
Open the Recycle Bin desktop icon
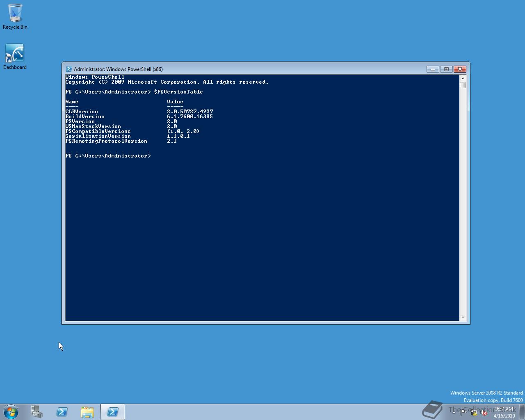coord(15,17)
